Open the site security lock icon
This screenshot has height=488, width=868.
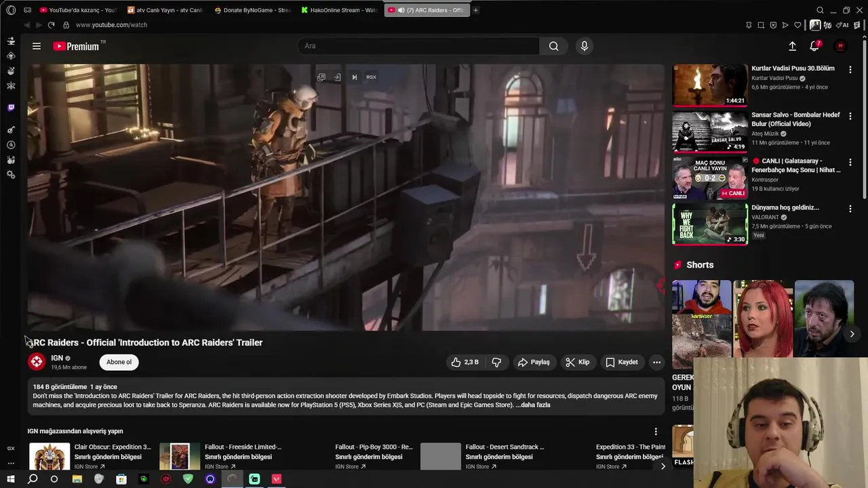66,25
